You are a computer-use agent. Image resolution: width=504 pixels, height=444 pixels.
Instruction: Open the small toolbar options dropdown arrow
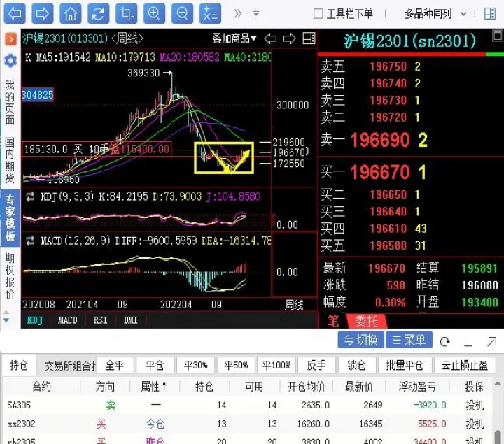(256, 13)
